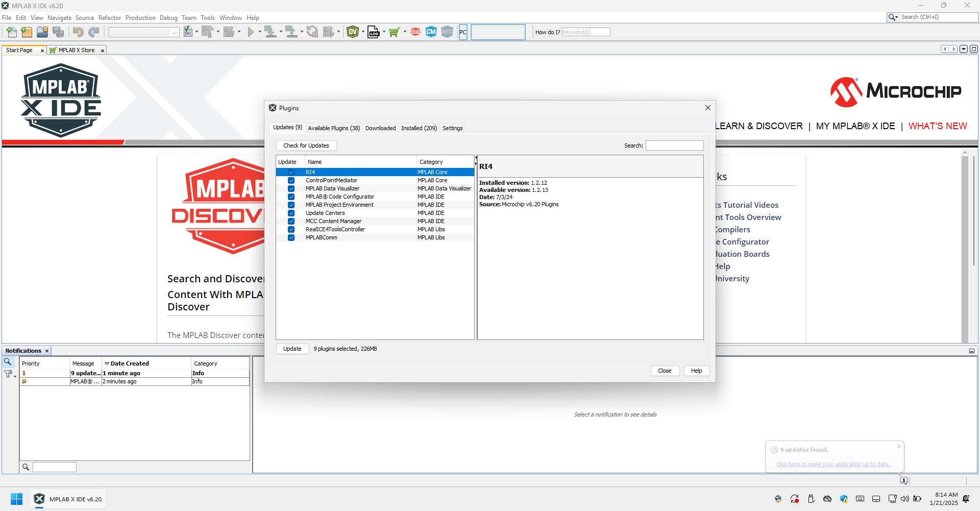Click the Save All toolbar icon
This screenshot has height=511, width=980.
pos(58,32)
